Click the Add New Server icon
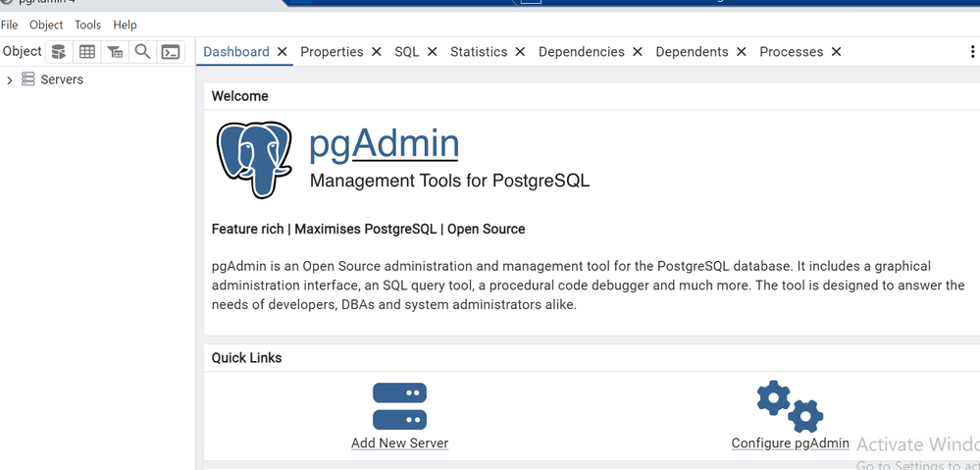Image resolution: width=980 pixels, height=470 pixels. click(399, 406)
